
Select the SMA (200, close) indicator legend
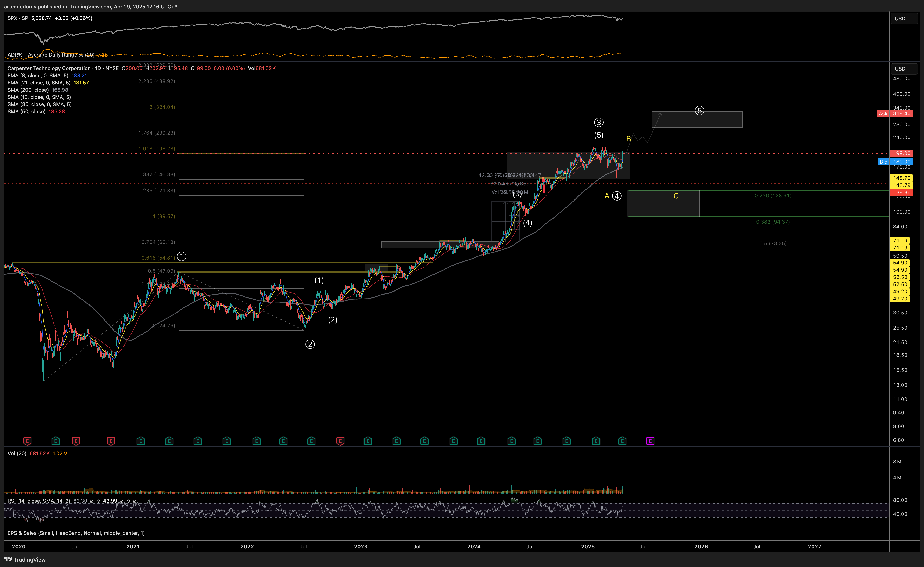tap(28, 90)
